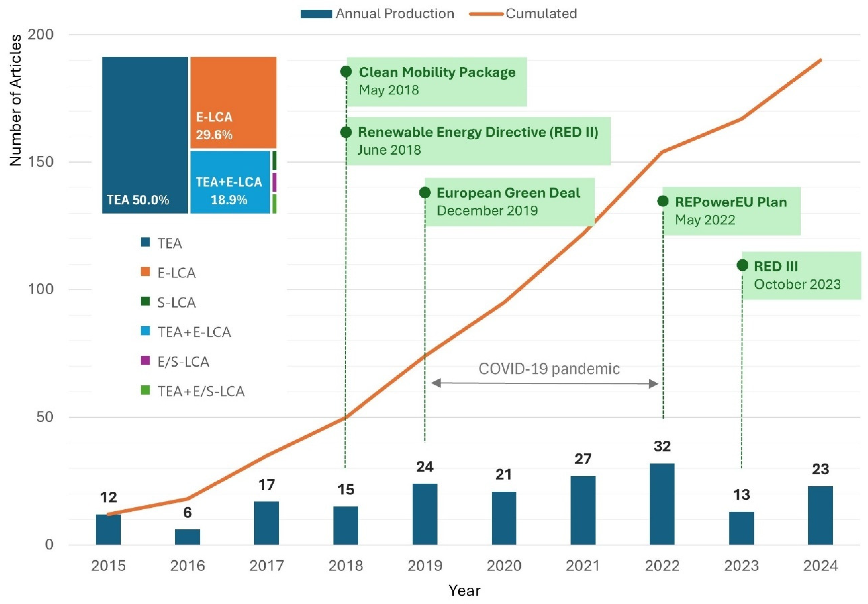The image size is (868, 604).
Task: Click the European Green Deal marker dot
Action: [425, 193]
